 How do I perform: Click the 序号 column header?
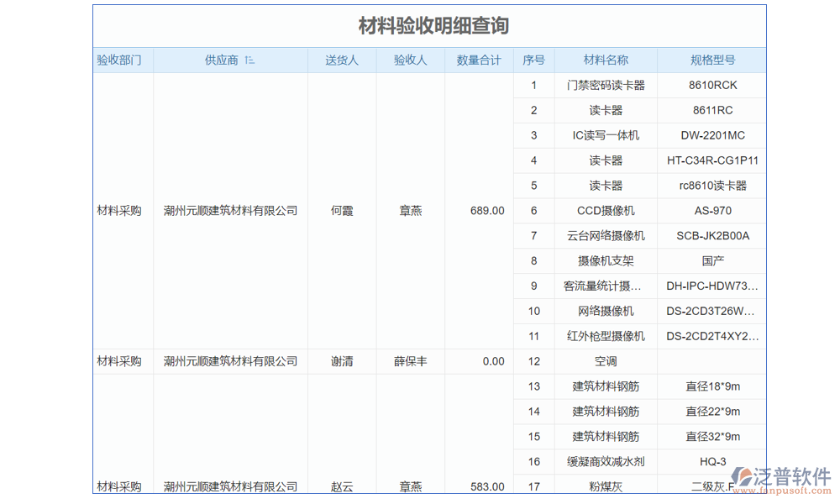tap(533, 60)
